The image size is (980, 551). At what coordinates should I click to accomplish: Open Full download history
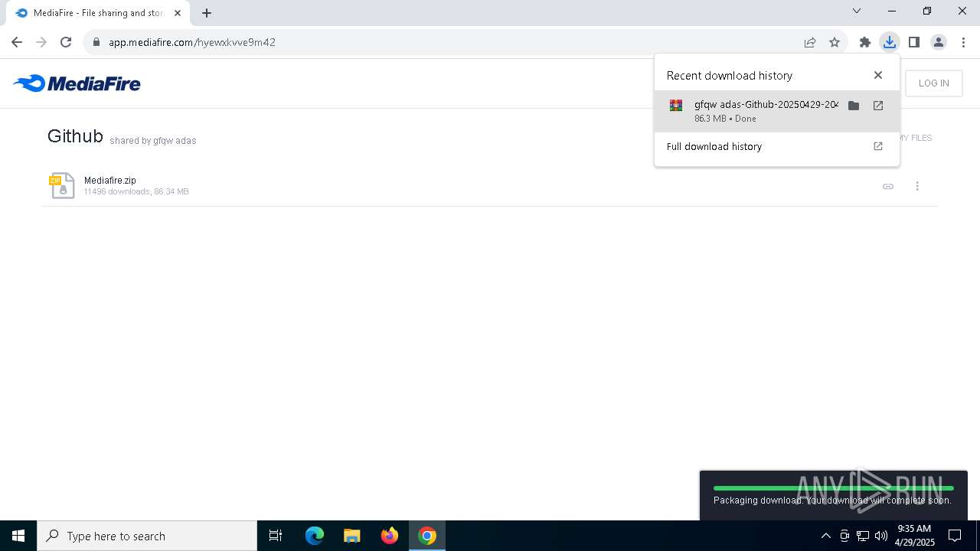[x=776, y=146]
